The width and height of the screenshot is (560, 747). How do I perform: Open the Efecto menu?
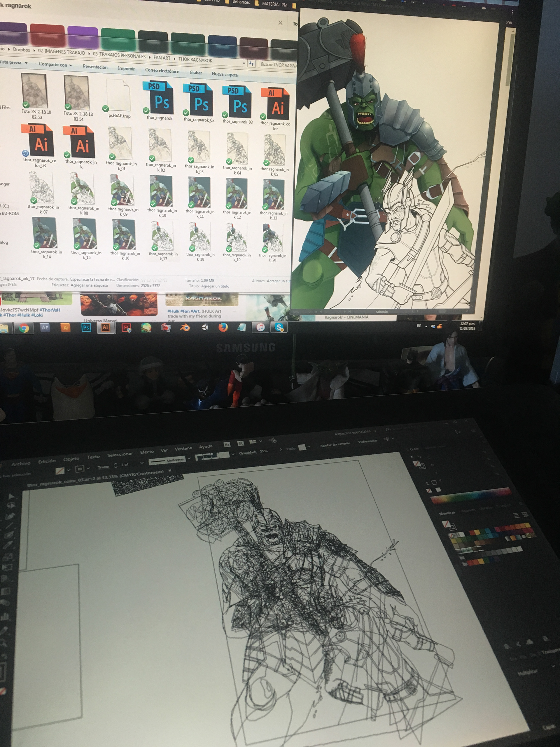tap(147, 452)
